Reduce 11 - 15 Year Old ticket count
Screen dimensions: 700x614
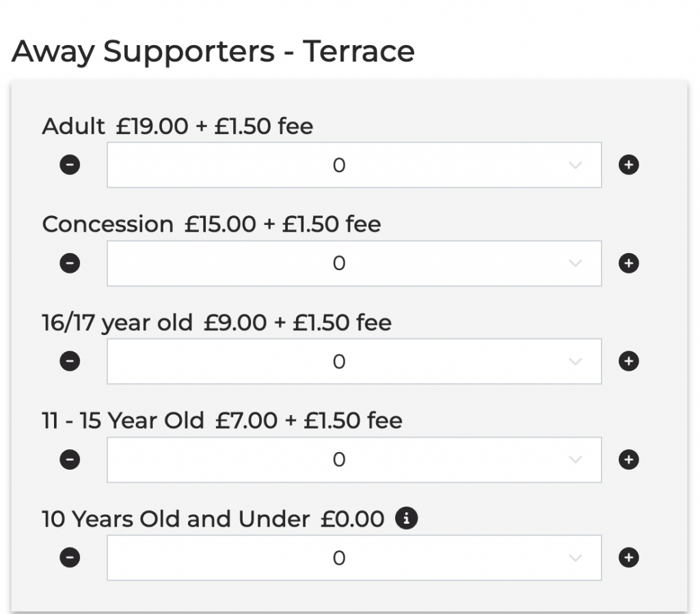coord(70,460)
